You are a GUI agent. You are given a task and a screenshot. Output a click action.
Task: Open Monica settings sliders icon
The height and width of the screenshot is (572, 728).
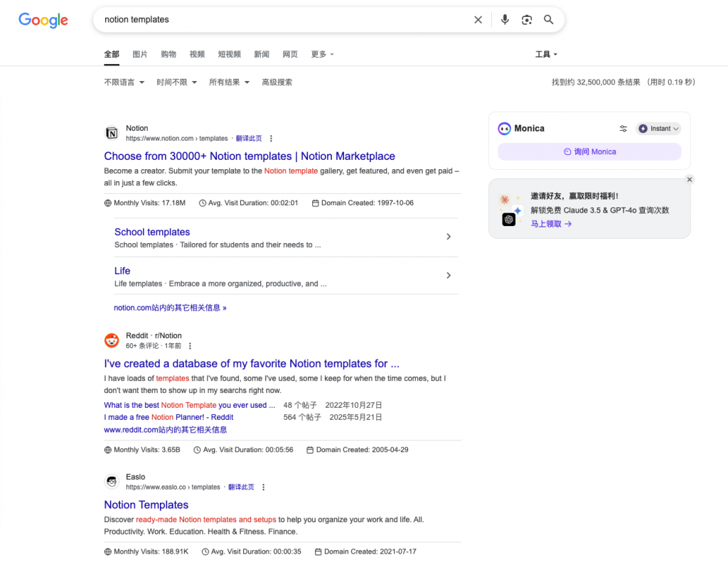[623, 129]
